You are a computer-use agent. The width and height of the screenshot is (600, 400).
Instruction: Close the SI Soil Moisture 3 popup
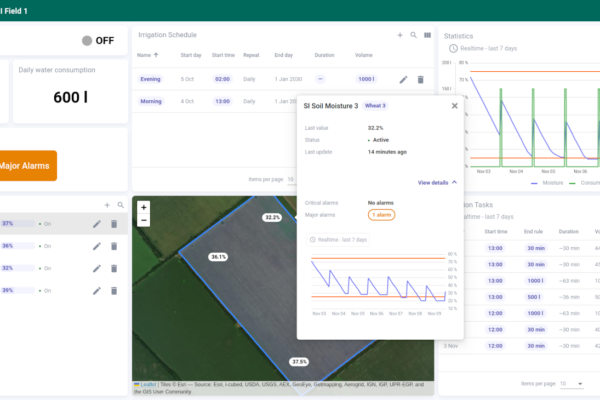tap(454, 105)
